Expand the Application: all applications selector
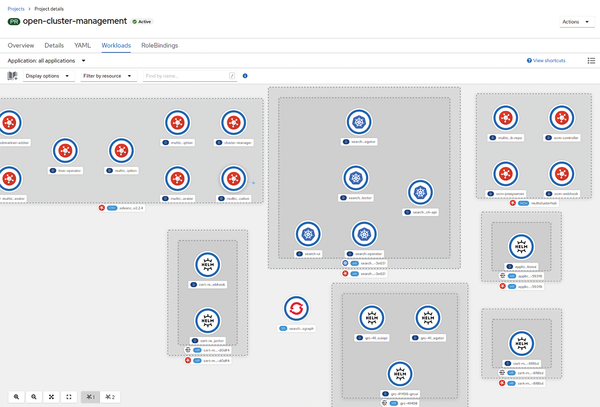 point(46,60)
